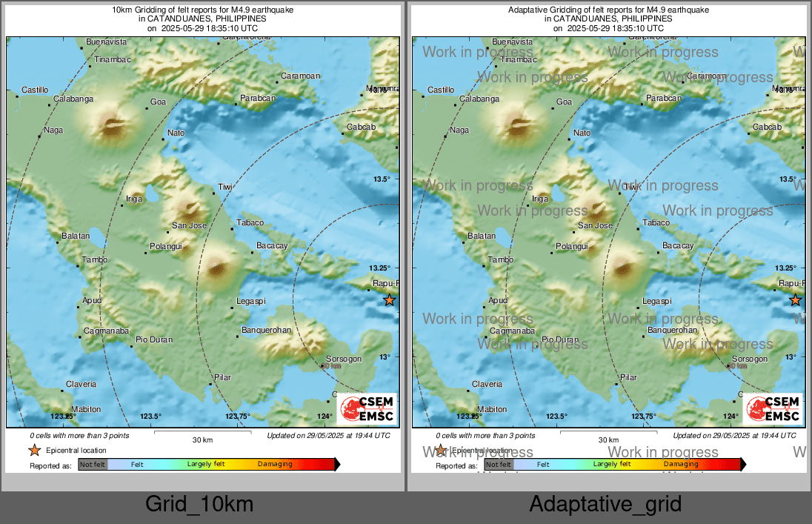Click the Pilar label on the Grid_10km map
The image size is (812, 524).
click(x=223, y=377)
